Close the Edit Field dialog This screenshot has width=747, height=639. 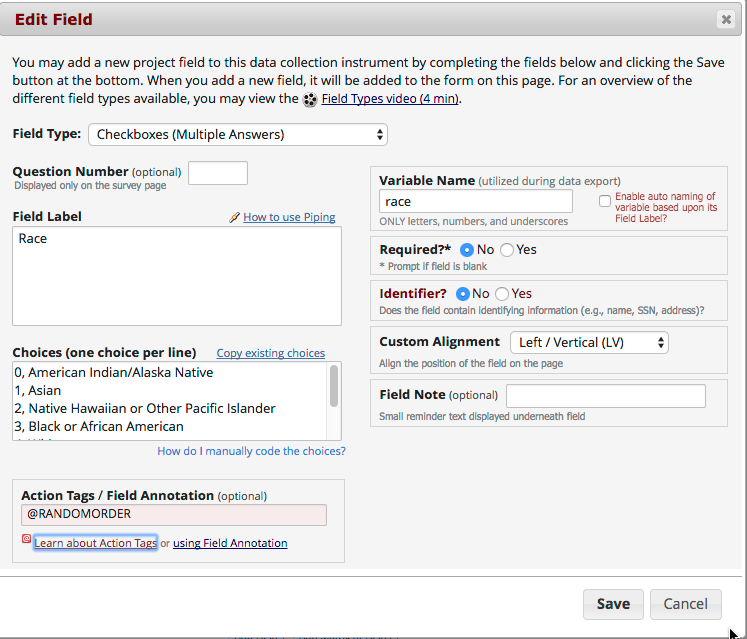click(726, 20)
